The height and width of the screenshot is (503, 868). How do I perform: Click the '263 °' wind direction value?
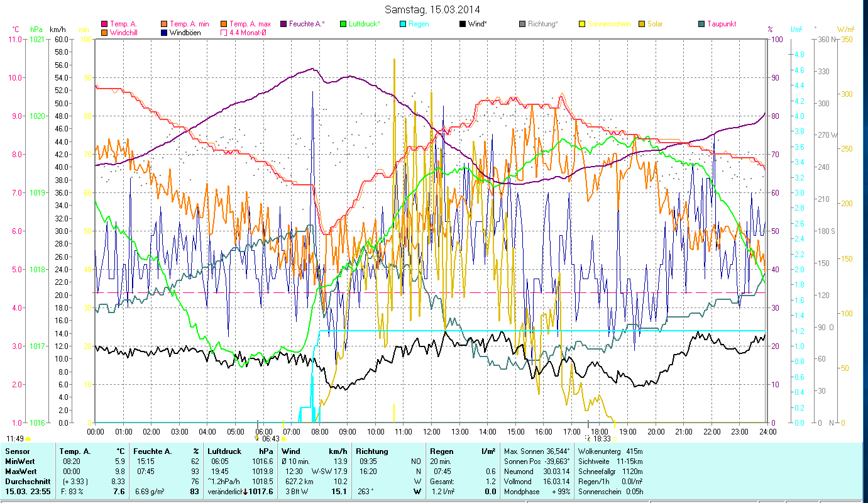click(365, 492)
